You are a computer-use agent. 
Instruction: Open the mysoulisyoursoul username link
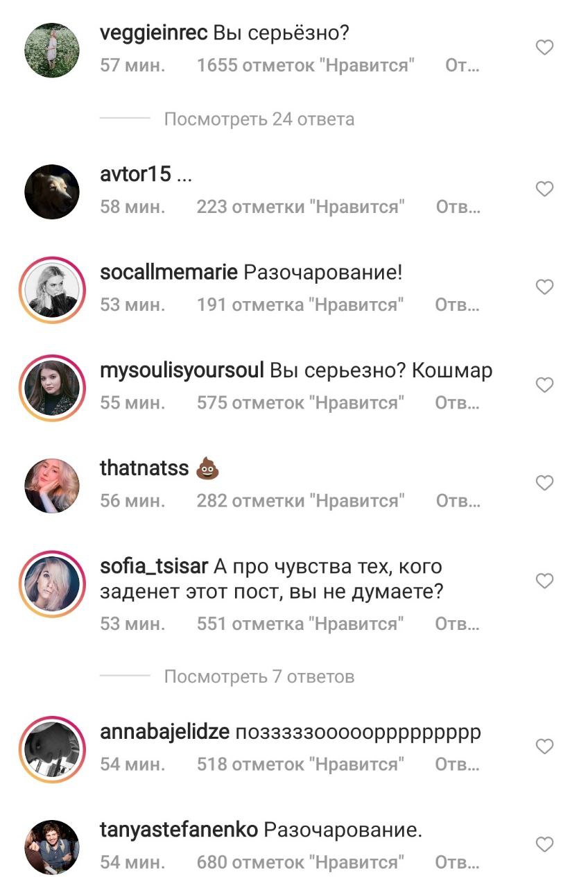pyautogui.click(x=182, y=371)
